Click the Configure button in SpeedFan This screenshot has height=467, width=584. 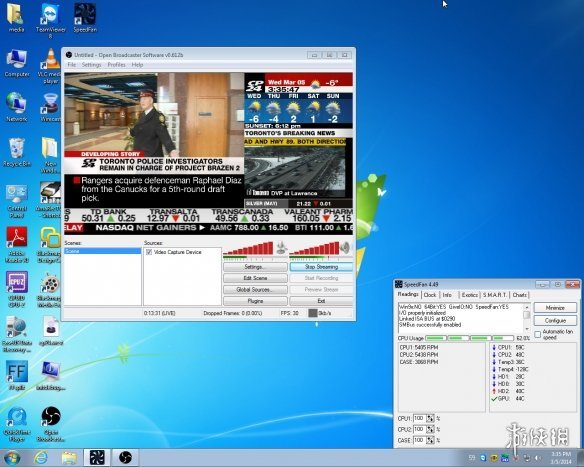(x=555, y=321)
